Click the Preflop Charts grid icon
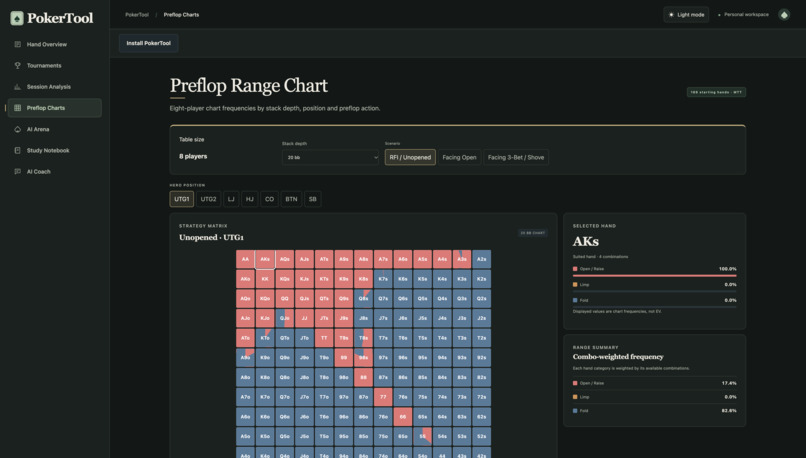Screen dimensions: 806x458 [x=17, y=108]
